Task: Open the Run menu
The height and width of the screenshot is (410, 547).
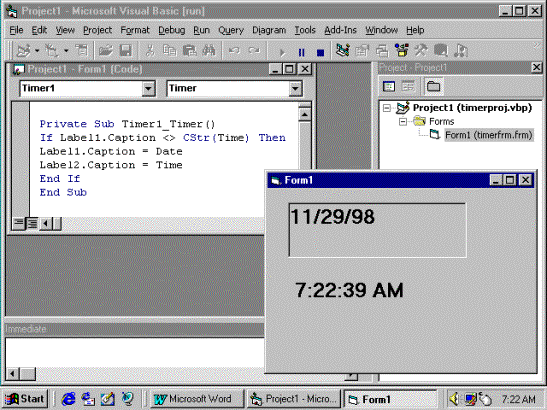Action: (201, 30)
